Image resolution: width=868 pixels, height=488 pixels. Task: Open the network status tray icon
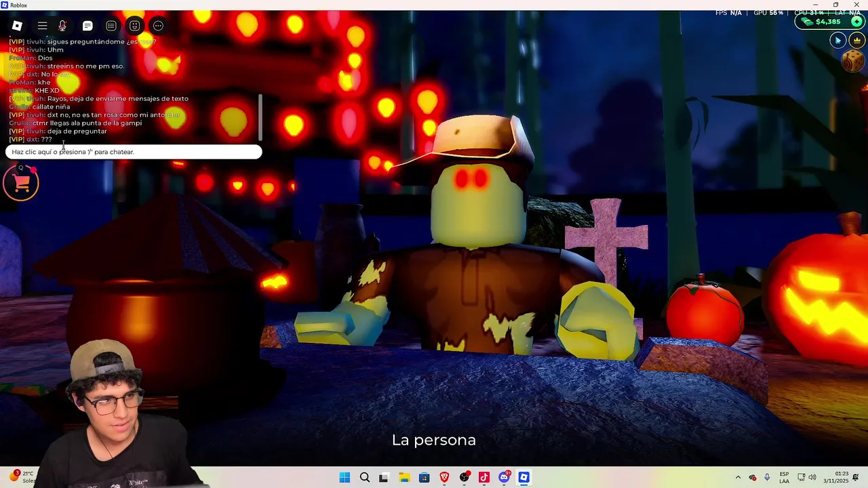pos(801,477)
